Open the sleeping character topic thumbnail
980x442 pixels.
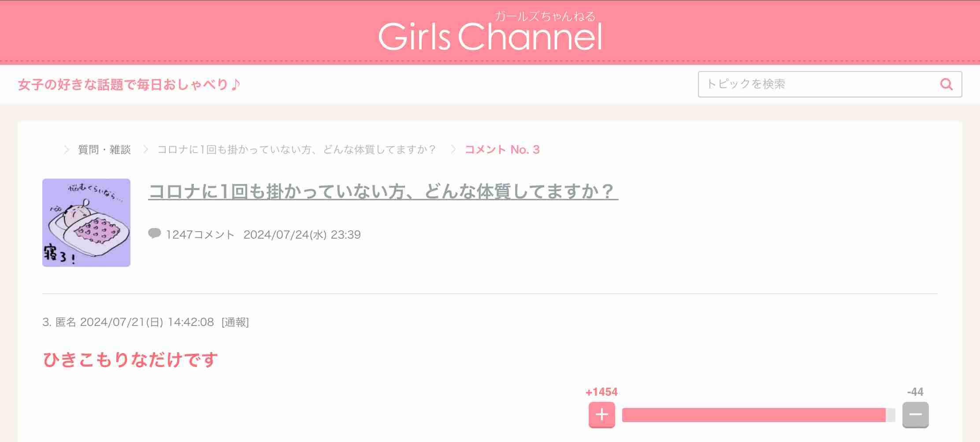tap(86, 222)
